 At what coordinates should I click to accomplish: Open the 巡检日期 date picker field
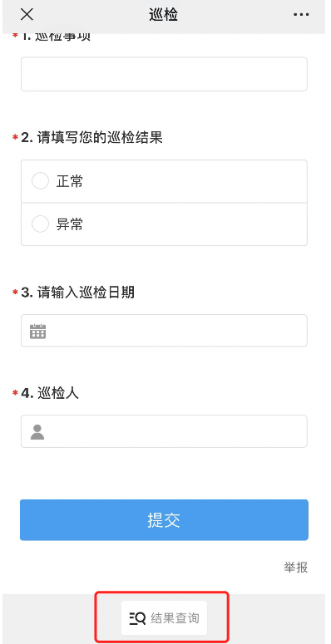[x=164, y=331]
